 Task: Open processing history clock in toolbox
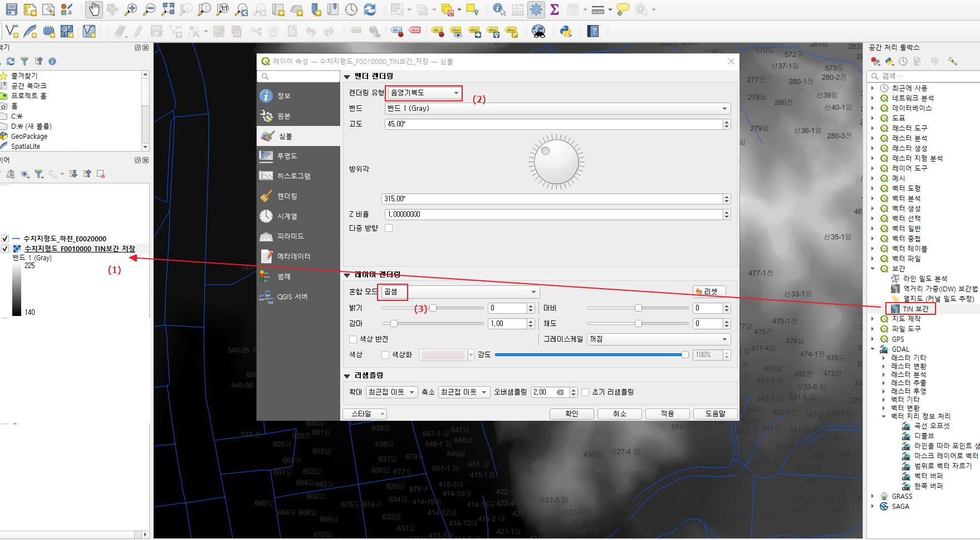tap(903, 61)
